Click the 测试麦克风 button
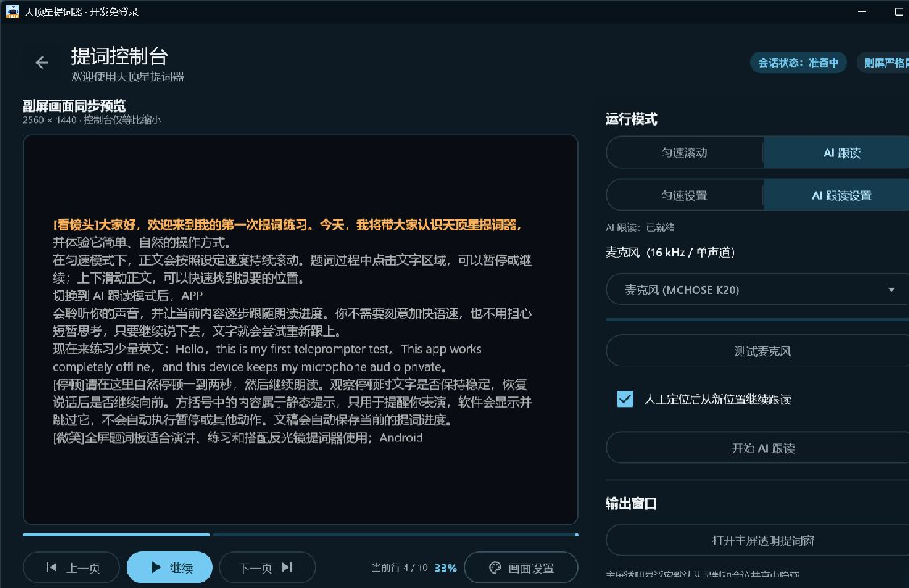This screenshot has height=588, width=909. click(x=757, y=351)
